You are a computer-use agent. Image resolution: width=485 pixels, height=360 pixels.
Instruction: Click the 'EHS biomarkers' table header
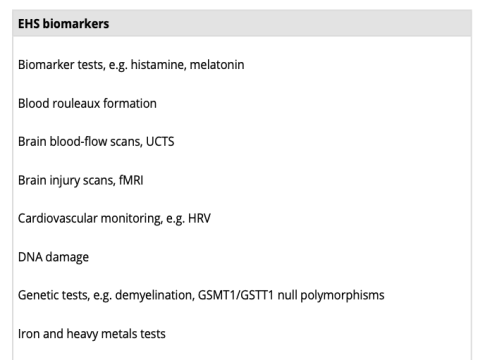point(63,24)
